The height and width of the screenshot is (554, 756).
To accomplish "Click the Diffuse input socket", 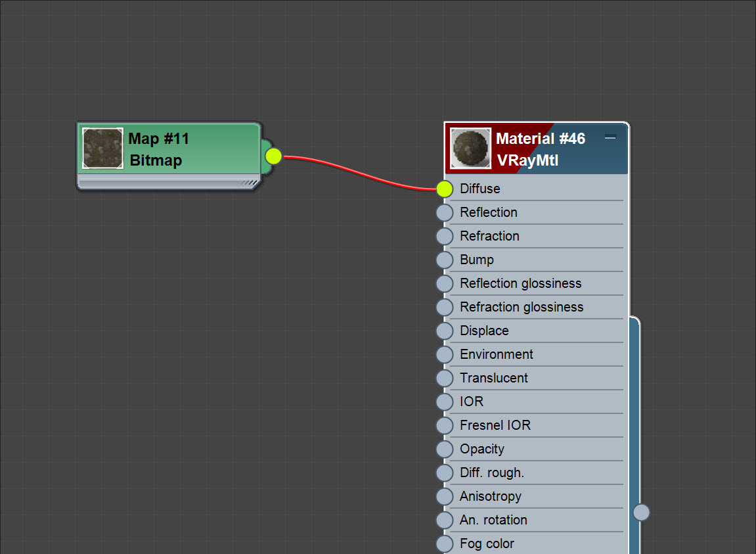I will [x=445, y=189].
